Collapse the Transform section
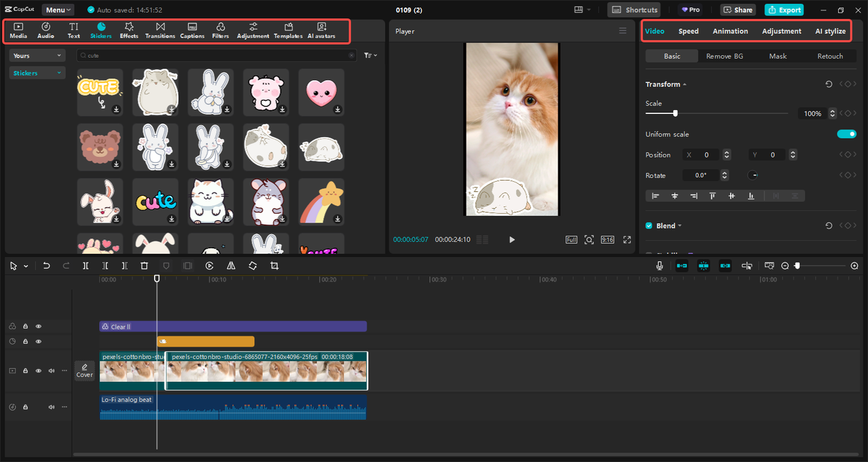 pos(684,85)
